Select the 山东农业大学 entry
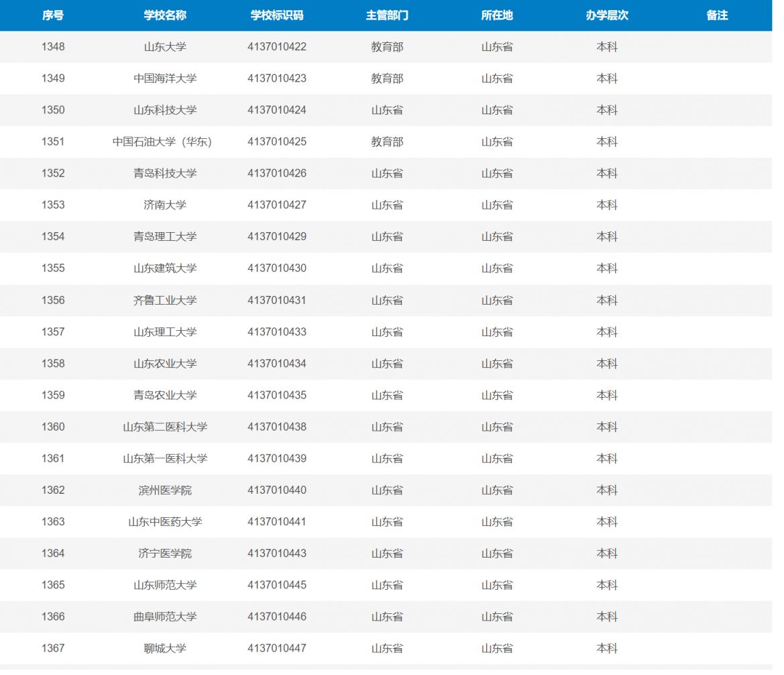The width and height of the screenshot is (784, 675). (165, 364)
